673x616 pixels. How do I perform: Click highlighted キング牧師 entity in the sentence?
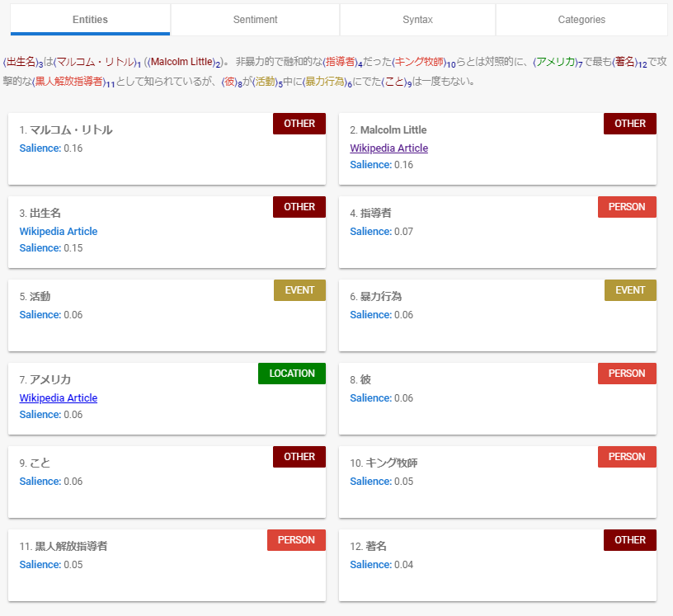coord(420,63)
